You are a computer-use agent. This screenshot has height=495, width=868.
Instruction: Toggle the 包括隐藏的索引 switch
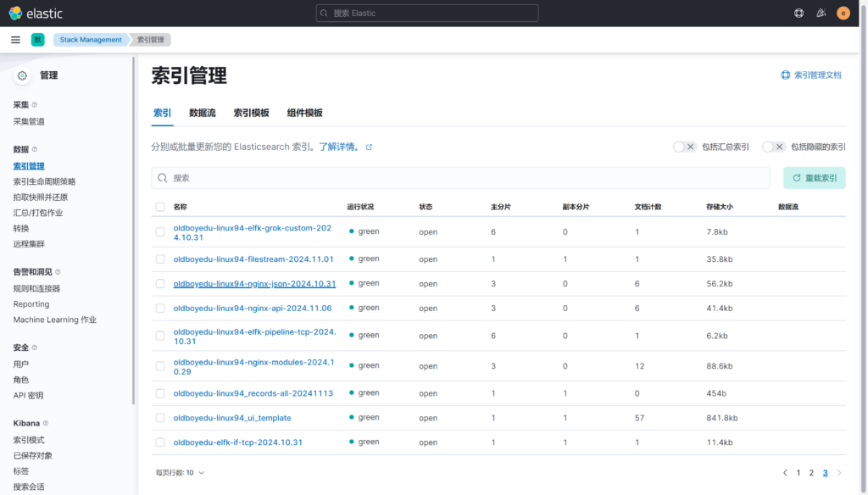(773, 147)
